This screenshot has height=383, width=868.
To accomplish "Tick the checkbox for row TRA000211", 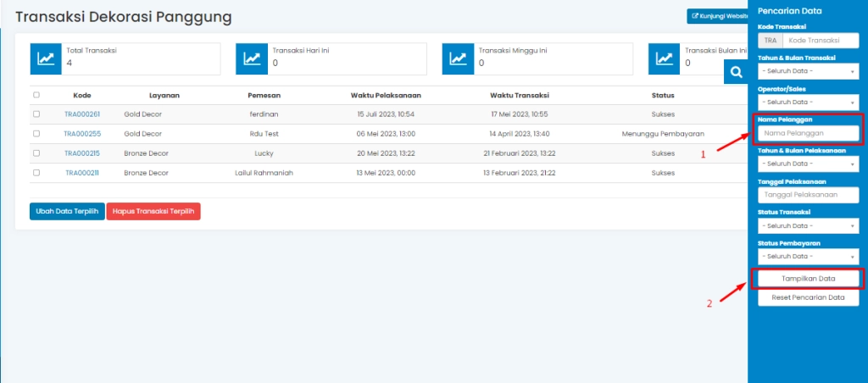I will [x=36, y=172].
